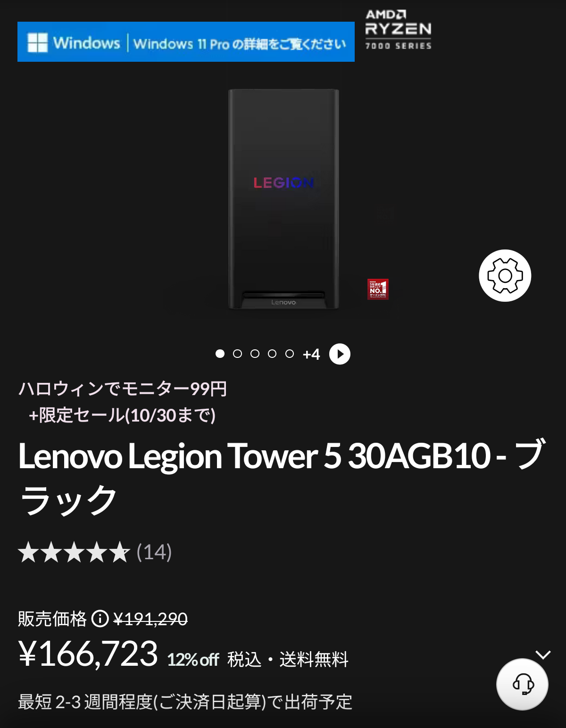
Task: Select the third carousel dot
Action: pyautogui.click(x=255, y=354)
